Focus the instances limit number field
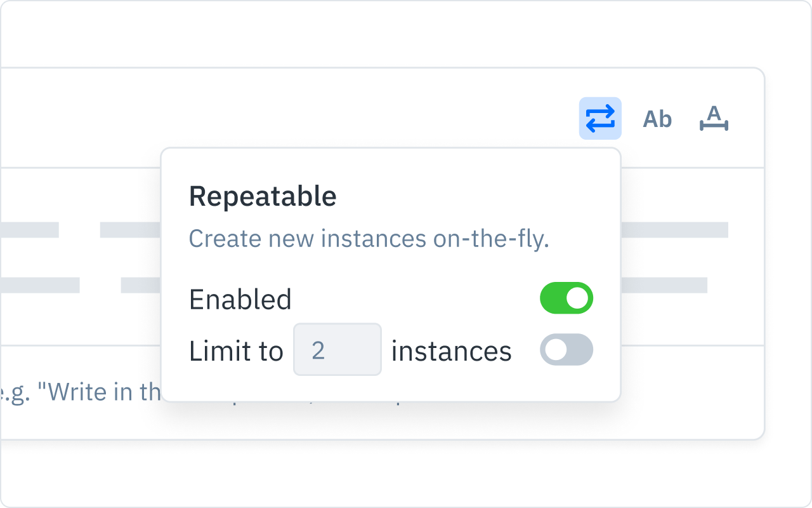The height and width of the screenshot is (508, 812). 337,350
